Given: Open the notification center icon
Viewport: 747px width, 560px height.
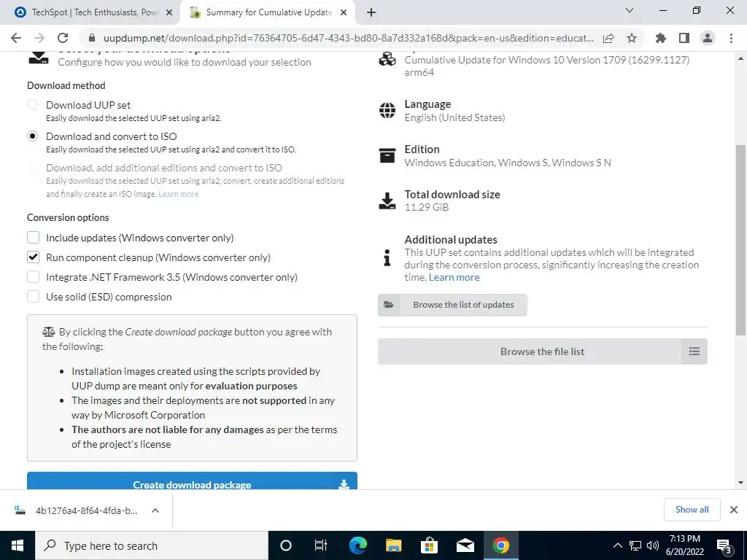Looking at the screenshot, I should coord(724,545).
